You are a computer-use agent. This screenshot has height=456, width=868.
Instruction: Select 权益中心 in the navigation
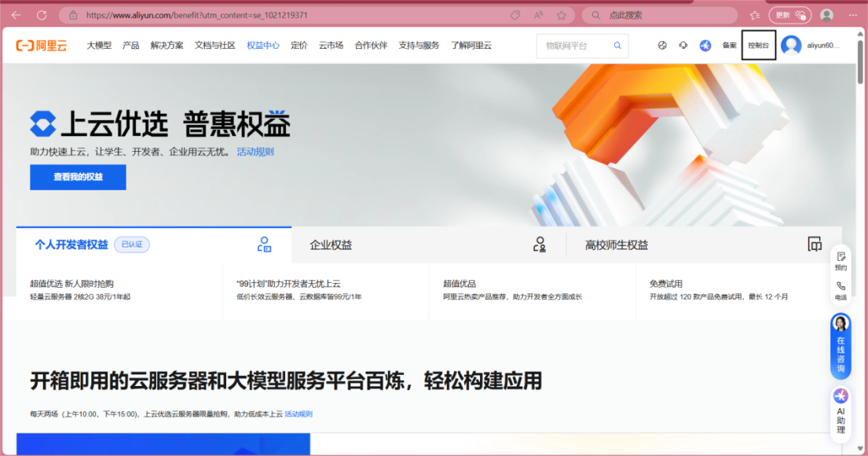tap(263, 46)
